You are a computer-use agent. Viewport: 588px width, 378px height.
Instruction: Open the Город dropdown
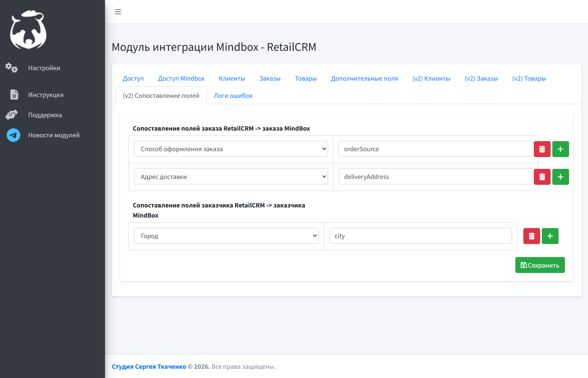pos(226,236)
